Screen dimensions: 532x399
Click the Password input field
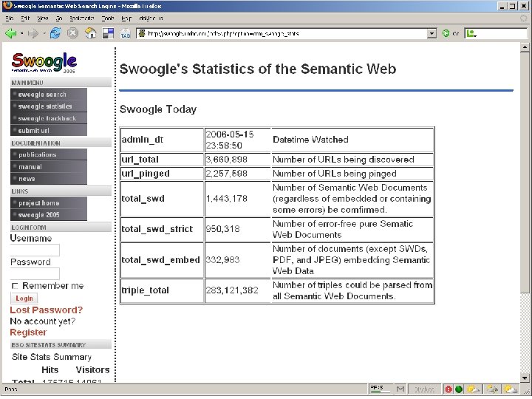35,273
